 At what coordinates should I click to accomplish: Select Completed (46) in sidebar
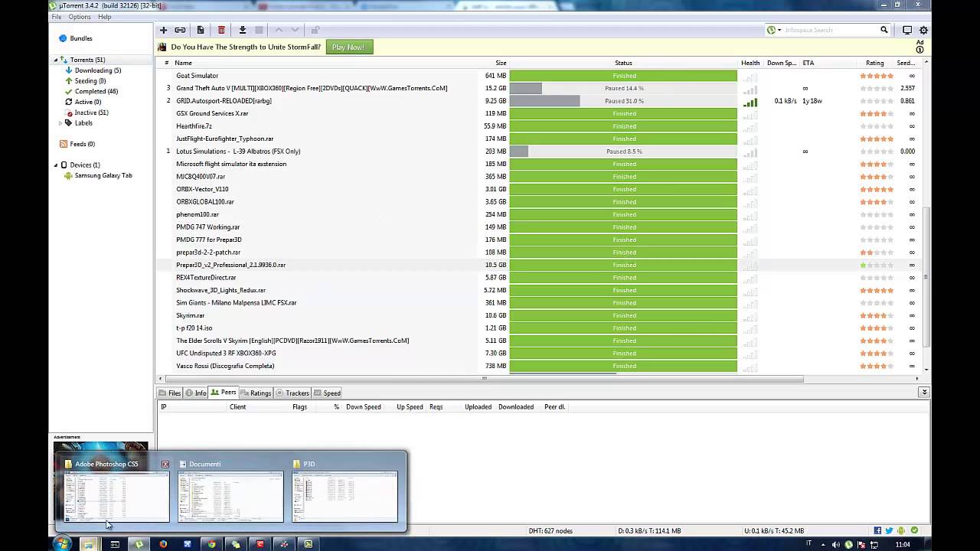tap(96, 92)
